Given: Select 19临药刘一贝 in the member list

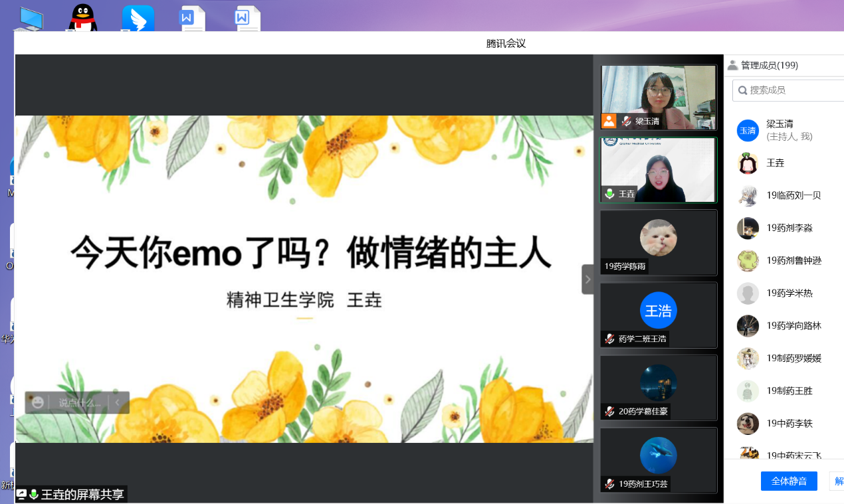Looking at the screenshot, I should point(793,195).
